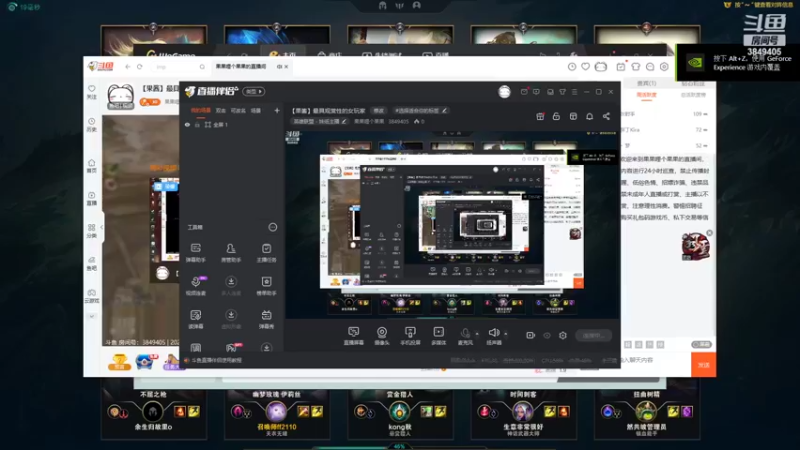
Task: Open the hamburger menu in companion title bar
Action: [x=574, y=92]
